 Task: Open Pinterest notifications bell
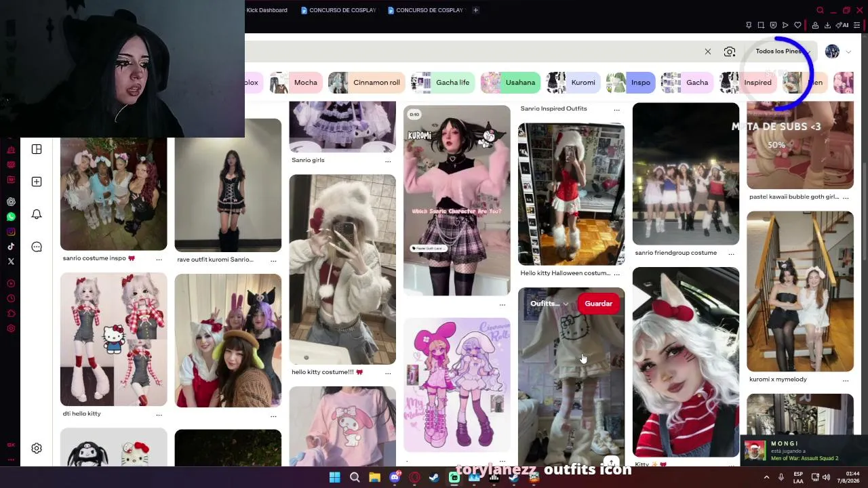click(x=37, y=214)
